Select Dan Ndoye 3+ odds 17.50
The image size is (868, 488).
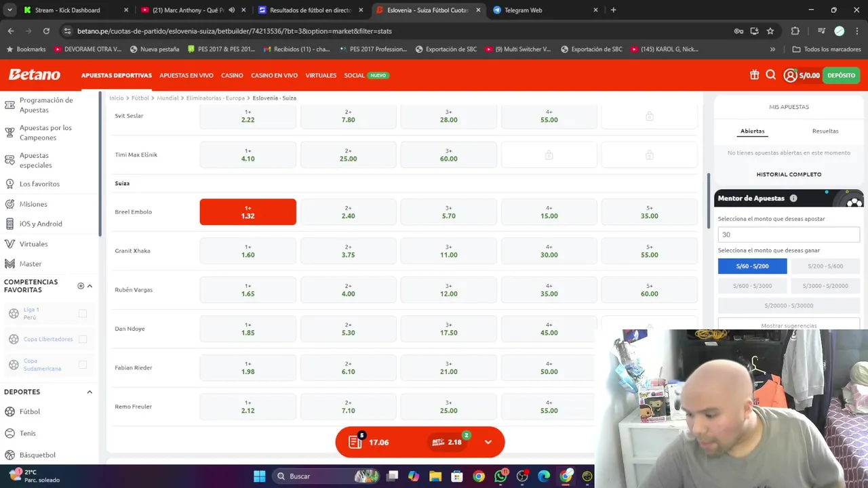click(x=448, y=329)
